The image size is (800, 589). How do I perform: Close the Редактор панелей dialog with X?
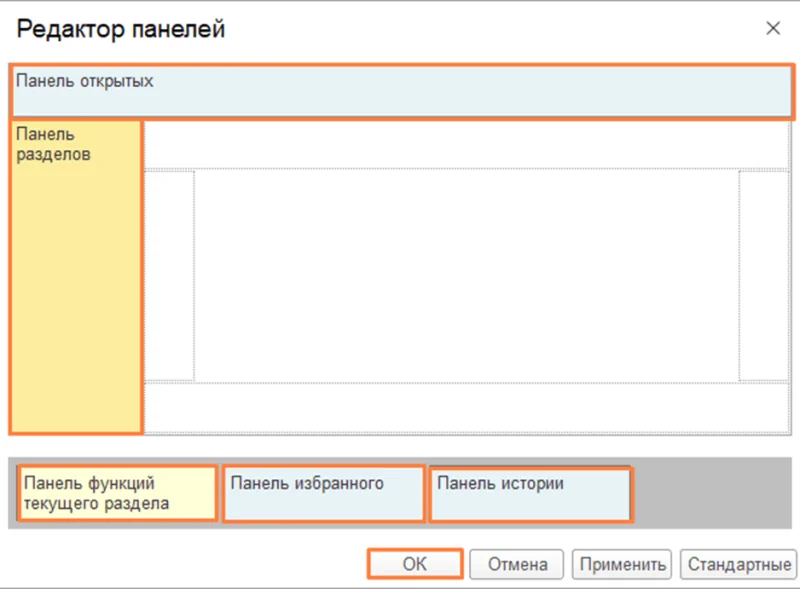(x=773, y=29)
